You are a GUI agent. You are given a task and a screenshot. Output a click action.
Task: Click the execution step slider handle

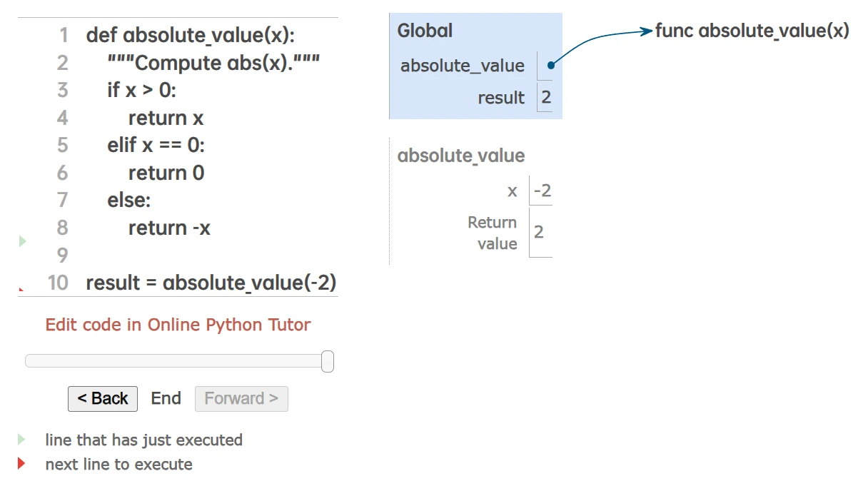pyautogui.click(x=328, y=361)
